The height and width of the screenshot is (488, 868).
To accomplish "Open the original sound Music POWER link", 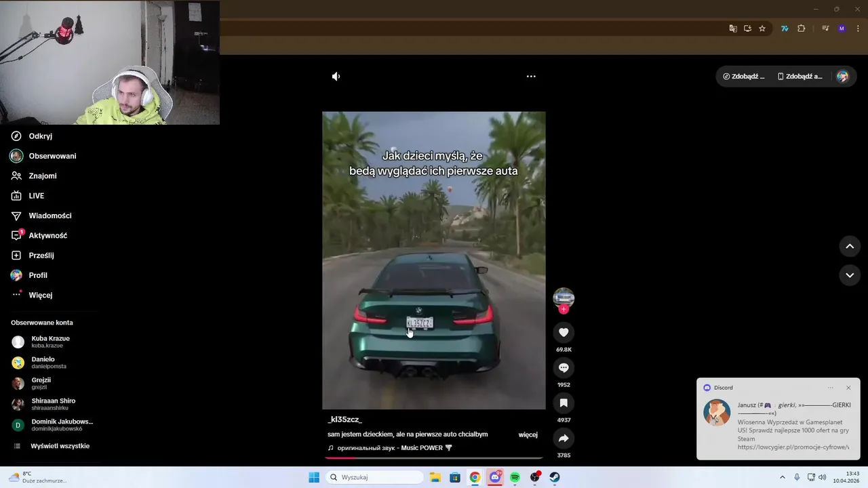I will (x=390, y=448).
